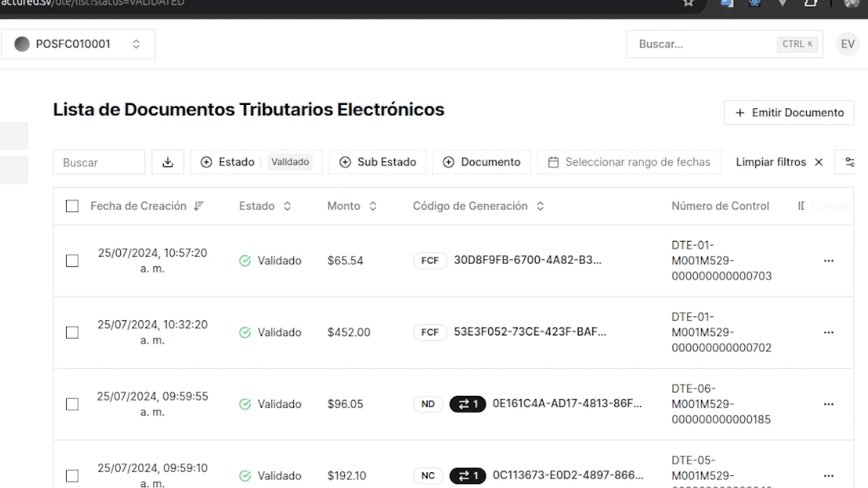Sort by Fecha de Creación column header
The height and width of the screenshot is (488, 868).
(x=138, y=207)
